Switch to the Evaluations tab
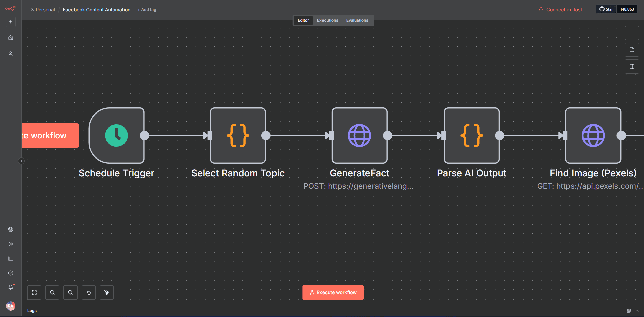 (x=357, y=20)
